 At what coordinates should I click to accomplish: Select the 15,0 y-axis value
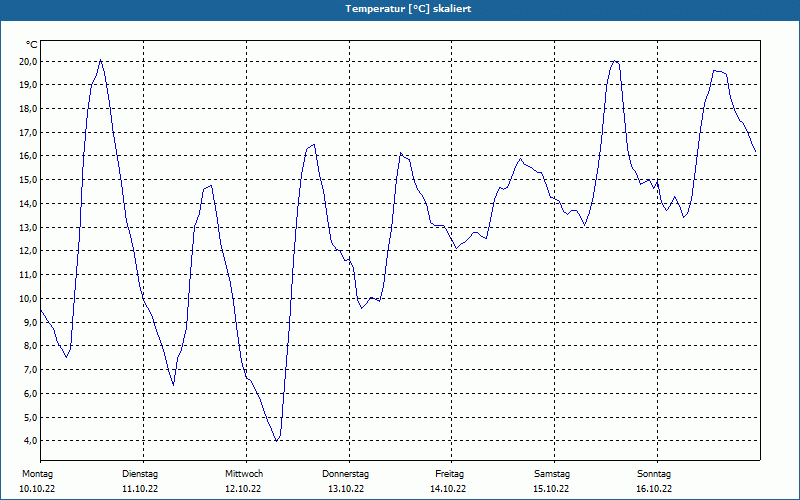(x=28, y=180)
